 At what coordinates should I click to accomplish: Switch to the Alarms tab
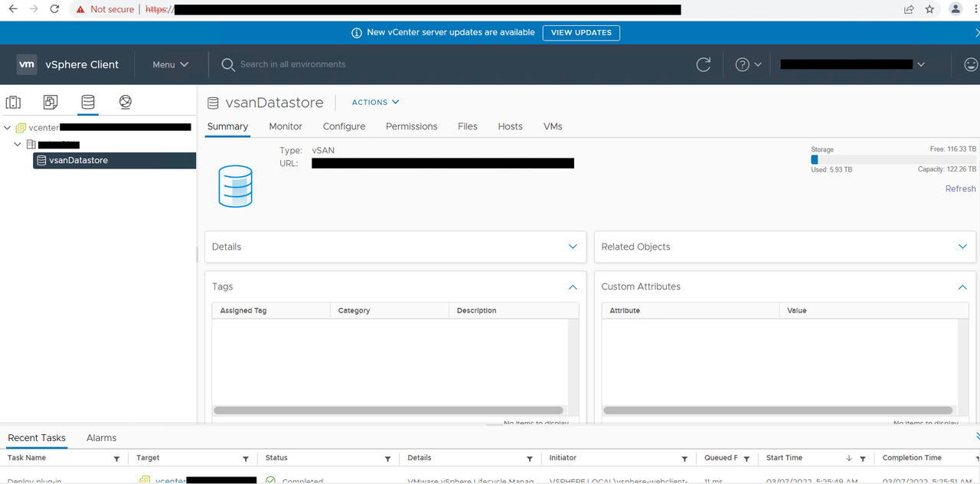pyautogui.click(x=101, y=438)
